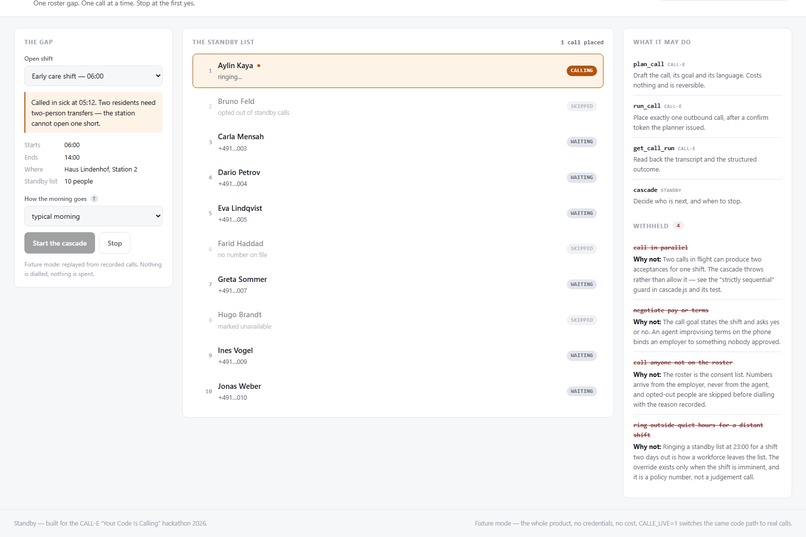Click the 'Haus Lindenhof, Station 2' location value
This screenshot has width=806, height=537.
101,169
